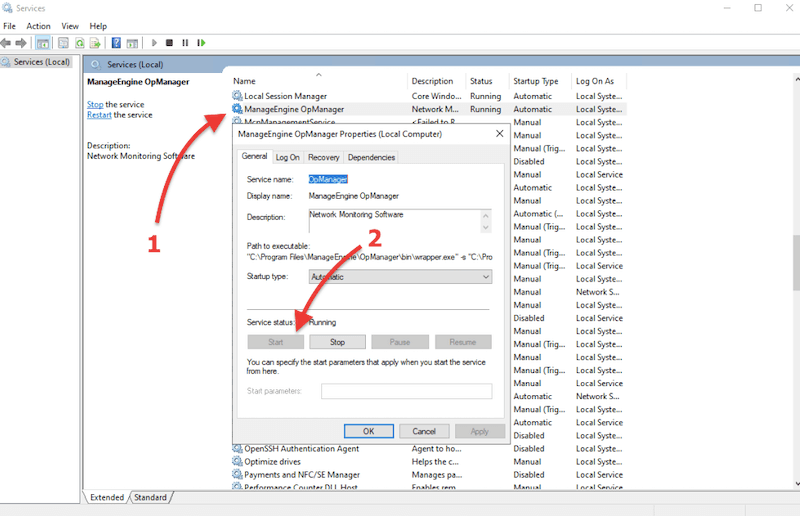Toggle Show/Hide Console Tree toolbar icon
Viewport: 800px width, 516px height.
pos(43,43)
